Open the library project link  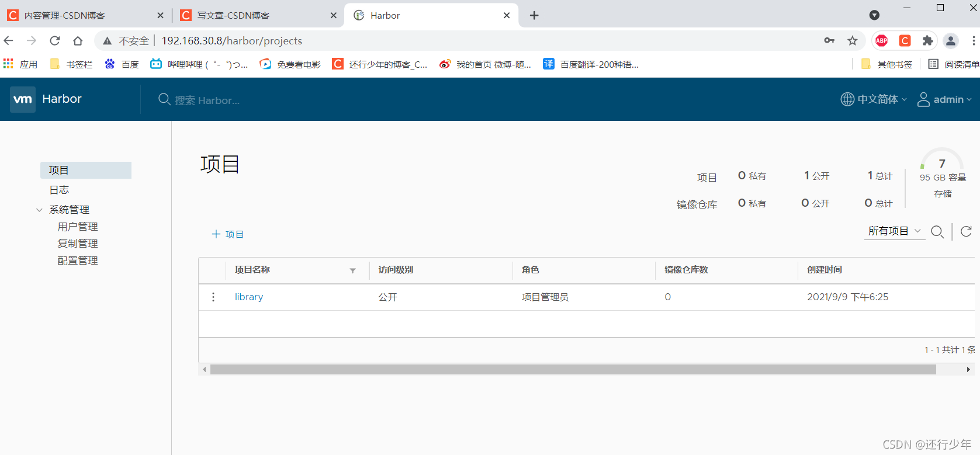[249, 297]
